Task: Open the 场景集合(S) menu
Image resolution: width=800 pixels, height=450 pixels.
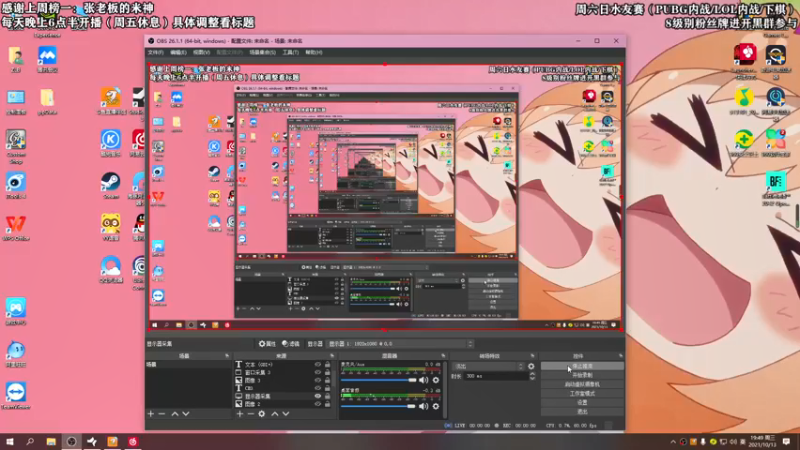Action: [x=262, y=53]
